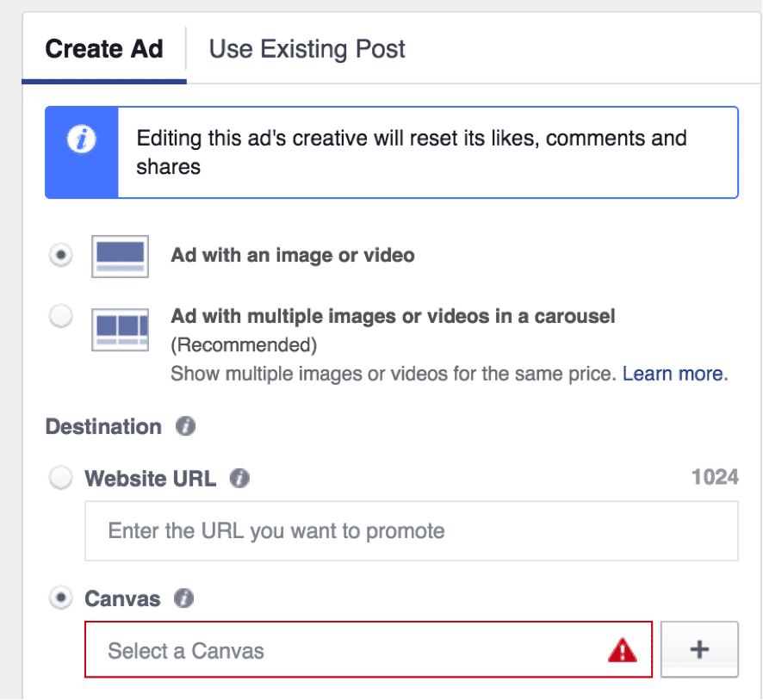
Task: Click the editing creative reset warning message
Action: (x=411, y=152)
